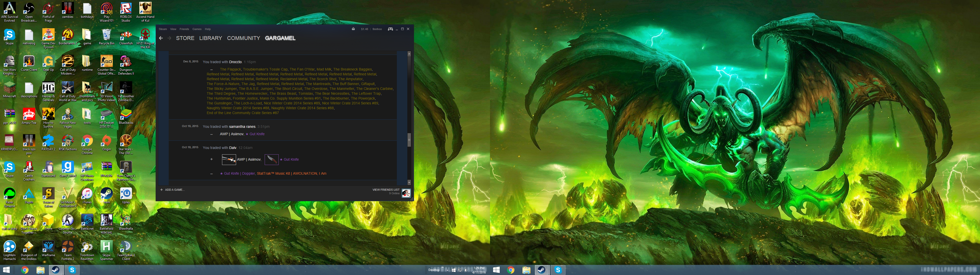Open trader Droccto's profile link

(235, 62)
